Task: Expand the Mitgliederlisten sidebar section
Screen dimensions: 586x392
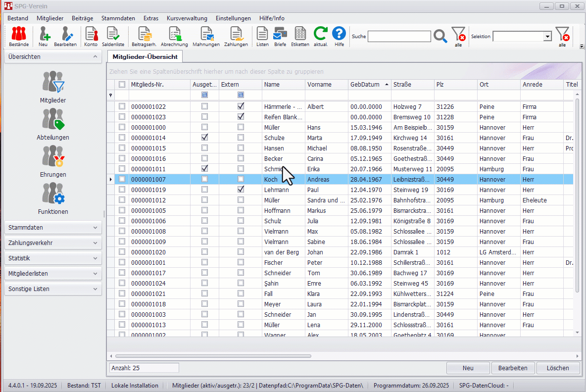Action: click(x=53, y=274)
